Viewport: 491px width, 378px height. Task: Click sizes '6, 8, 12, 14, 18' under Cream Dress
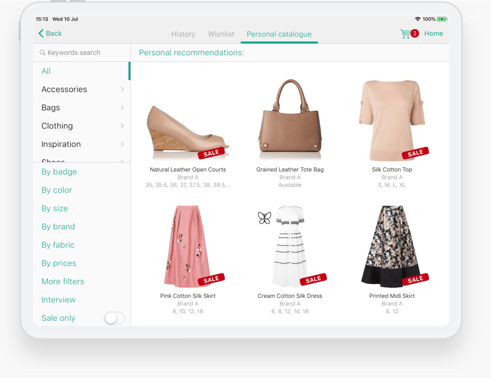290,312
